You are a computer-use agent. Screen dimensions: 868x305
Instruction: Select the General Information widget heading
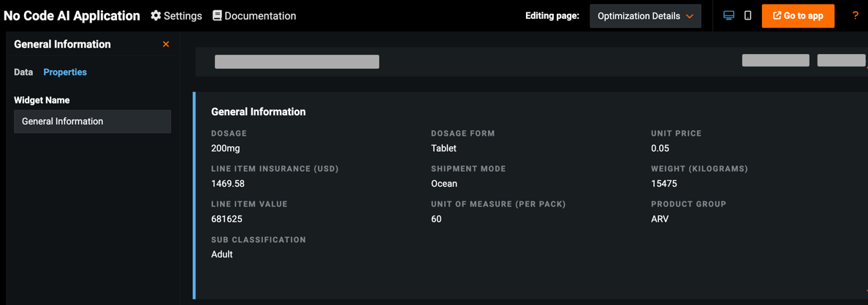(259, 112)
